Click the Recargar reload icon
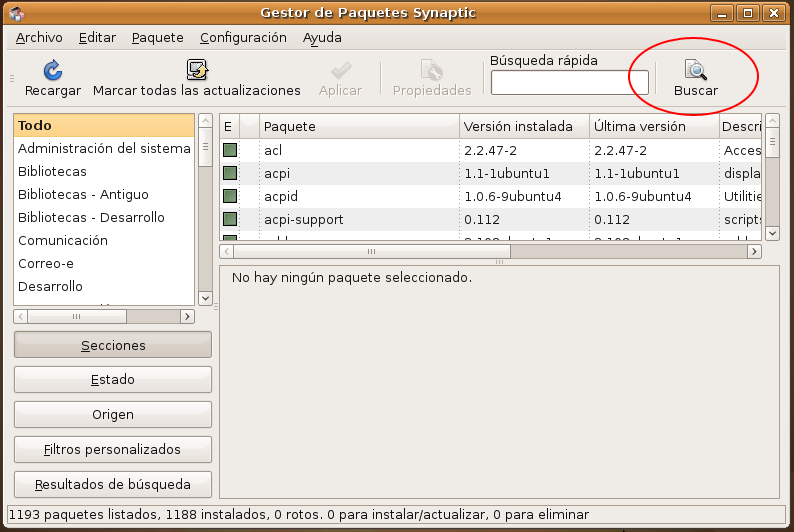Image resolution: width=794 pixels, height=532 pixels. click(x=53, y=70)
